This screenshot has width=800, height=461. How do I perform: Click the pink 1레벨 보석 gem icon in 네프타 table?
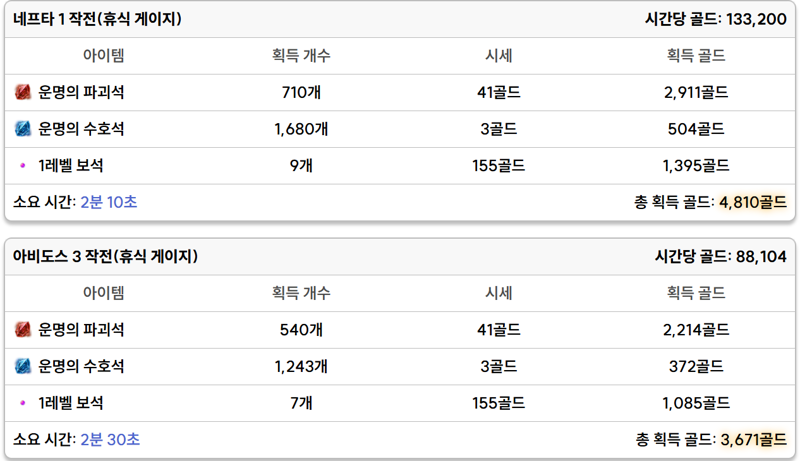point(22,165)
